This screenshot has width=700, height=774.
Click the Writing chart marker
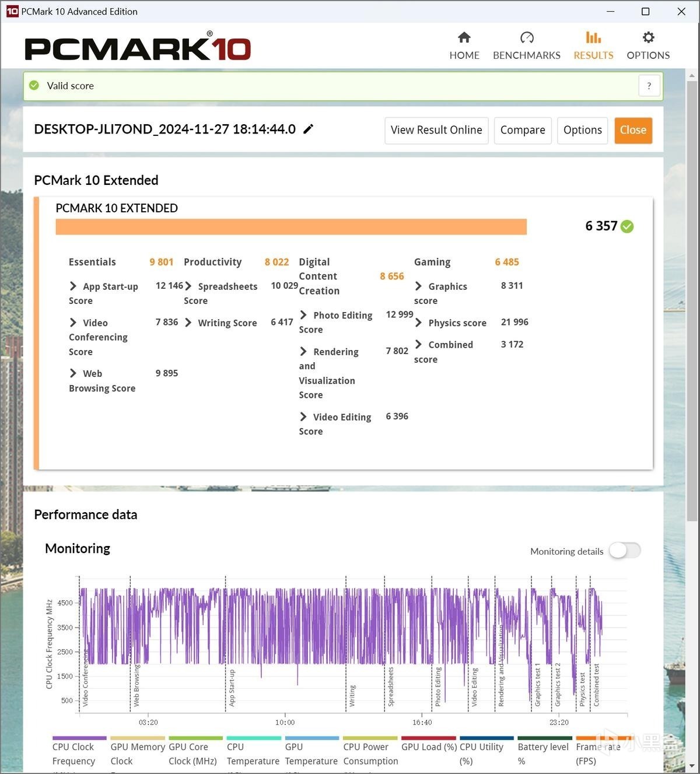(x=352, y=696)
